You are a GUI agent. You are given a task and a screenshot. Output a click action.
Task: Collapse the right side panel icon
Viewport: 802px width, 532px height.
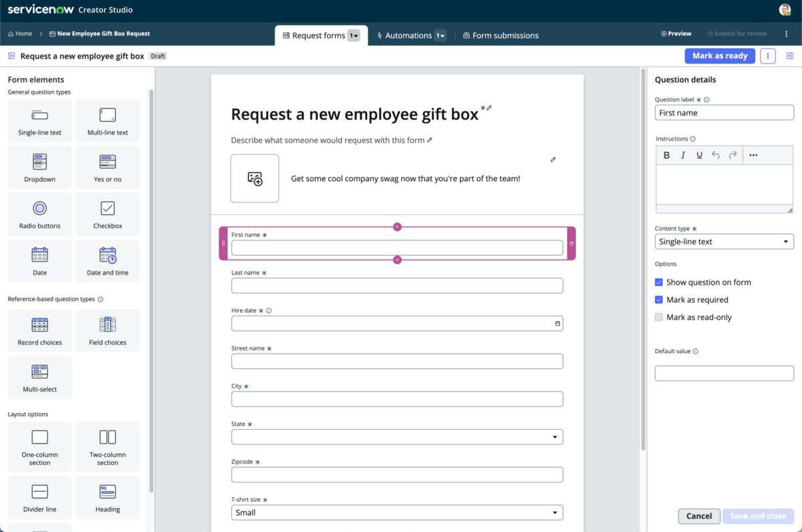(x=790, y=56)
